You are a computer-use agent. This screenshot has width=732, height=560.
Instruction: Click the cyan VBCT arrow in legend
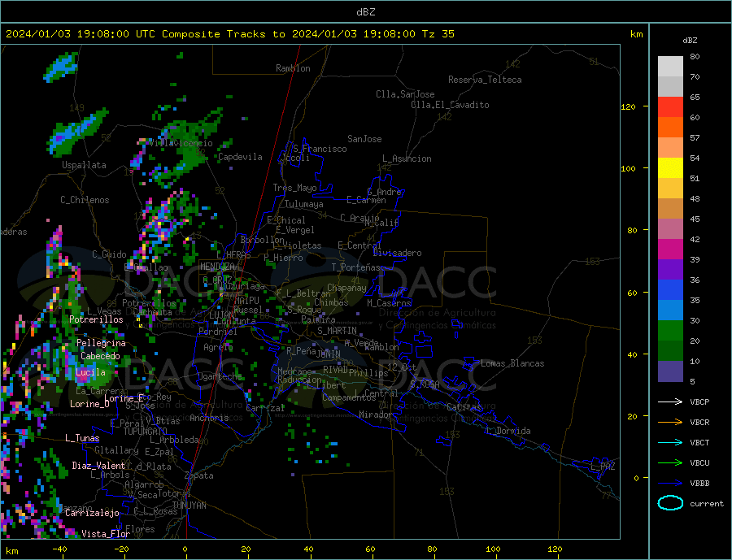pyautogui.click(x=670, y=442)
